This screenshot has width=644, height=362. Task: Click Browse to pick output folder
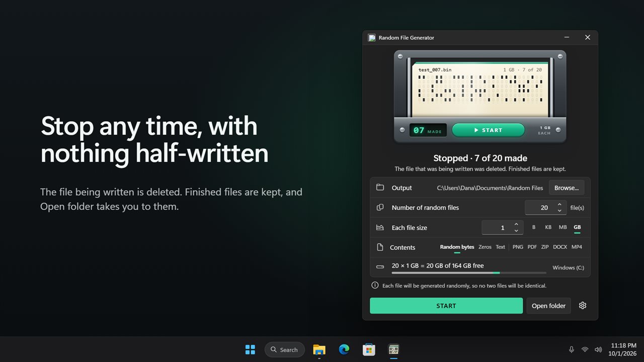pyautogui.click(x=567, y=188)
